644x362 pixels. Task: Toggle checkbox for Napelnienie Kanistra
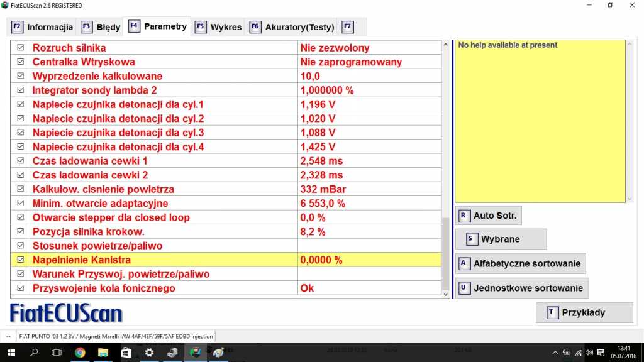point(21,260)
